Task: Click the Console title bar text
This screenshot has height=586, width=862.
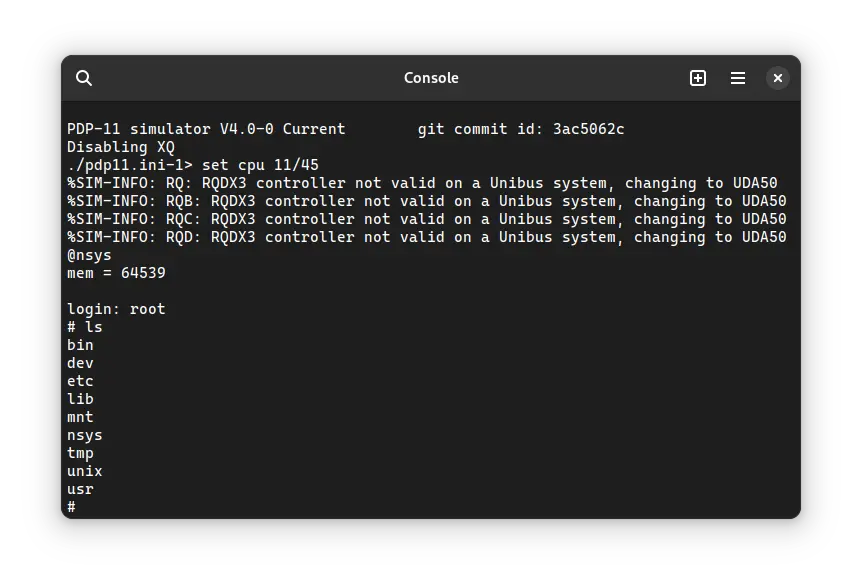Action: (x=431, y=77)
